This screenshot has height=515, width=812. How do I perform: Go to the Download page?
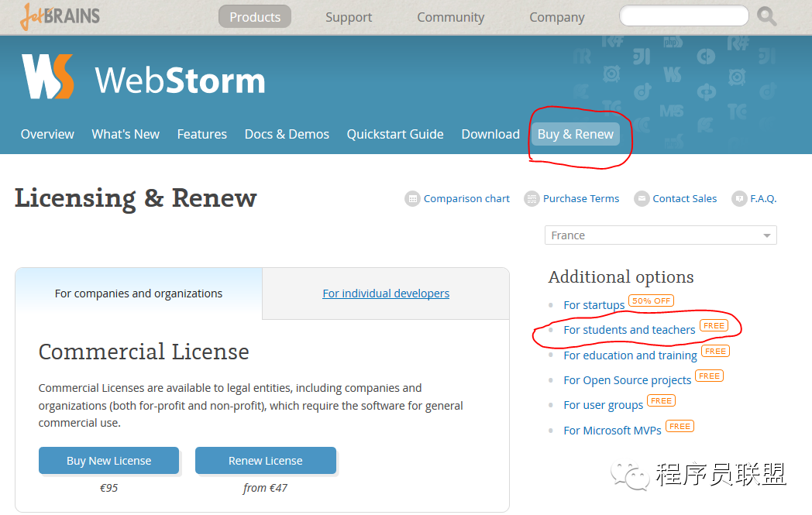pos(490,134)
